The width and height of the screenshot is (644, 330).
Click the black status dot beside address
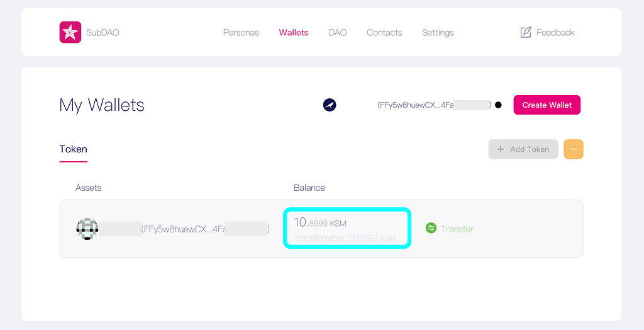point(498,105)
